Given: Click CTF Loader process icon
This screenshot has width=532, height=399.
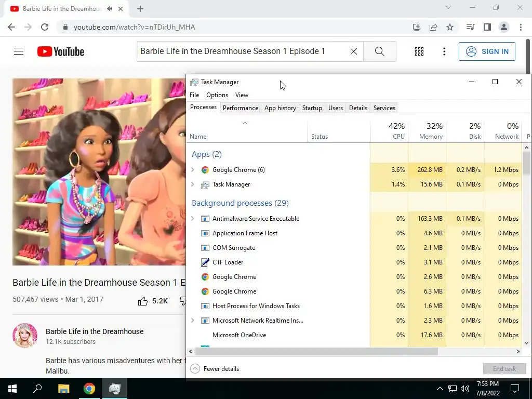Looking at the screenshot, I should [x=205, y=262].
